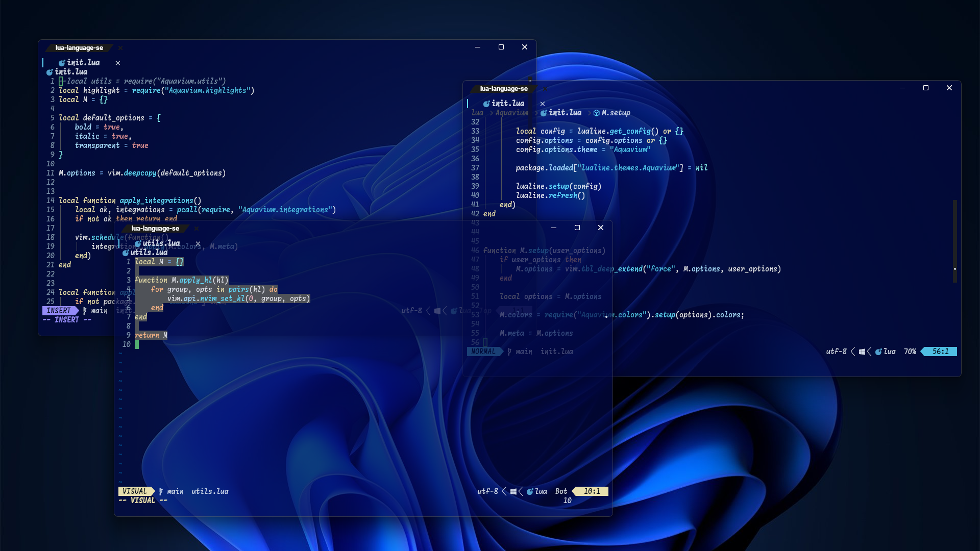Click the main branch name in the VISUAL statusline
This screenshot has width=980, height=551.
tap(175, 491)
